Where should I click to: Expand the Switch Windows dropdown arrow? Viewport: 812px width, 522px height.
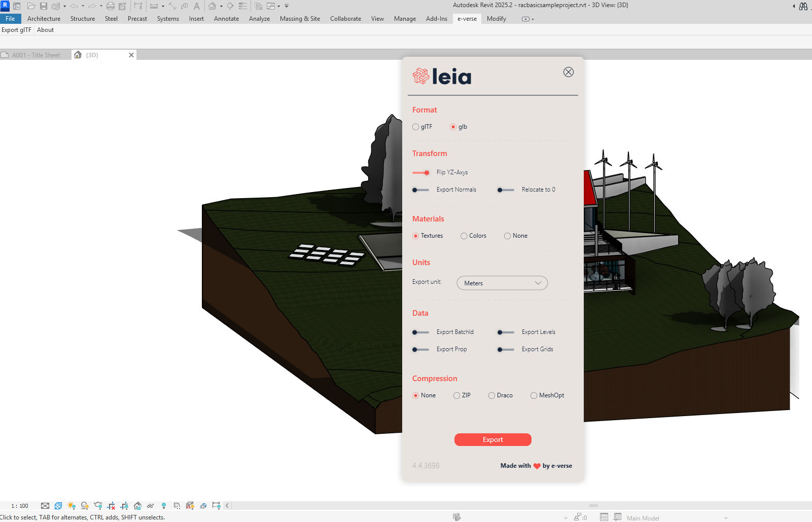coord(279,6)
